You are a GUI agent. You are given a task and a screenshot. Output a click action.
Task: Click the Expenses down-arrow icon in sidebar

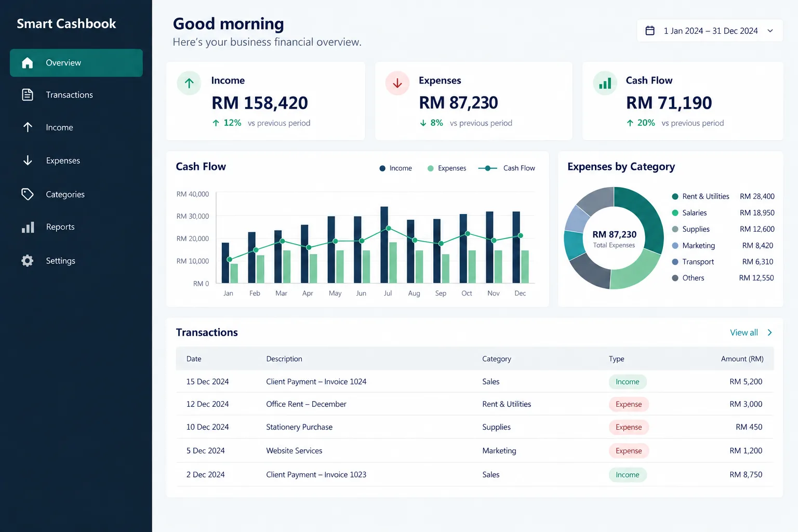pos(28,161)
